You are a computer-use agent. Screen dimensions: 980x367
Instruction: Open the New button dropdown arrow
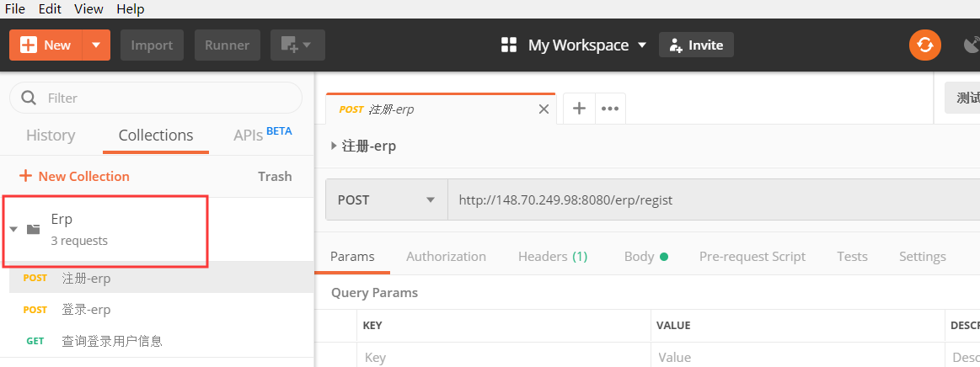point(96,45)
